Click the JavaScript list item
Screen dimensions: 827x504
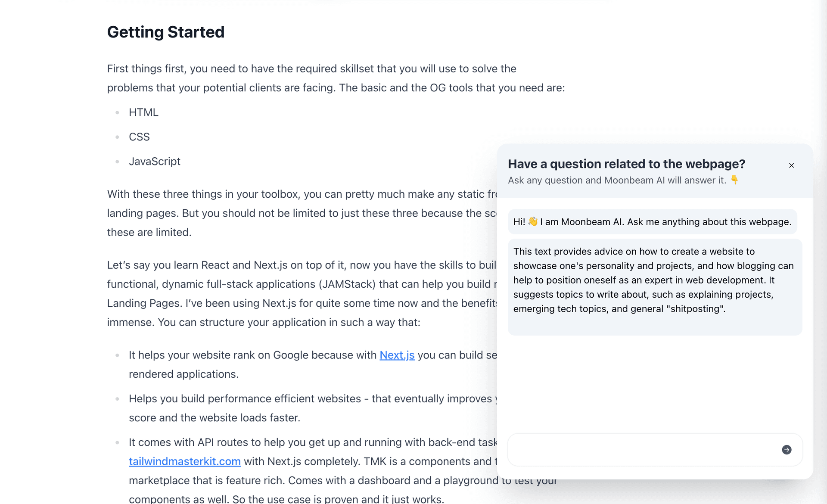tap(154, 162)
